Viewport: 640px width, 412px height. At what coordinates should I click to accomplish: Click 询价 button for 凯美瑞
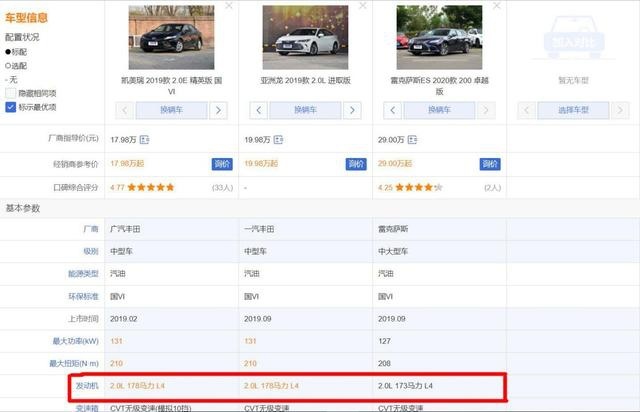(222, 164)
